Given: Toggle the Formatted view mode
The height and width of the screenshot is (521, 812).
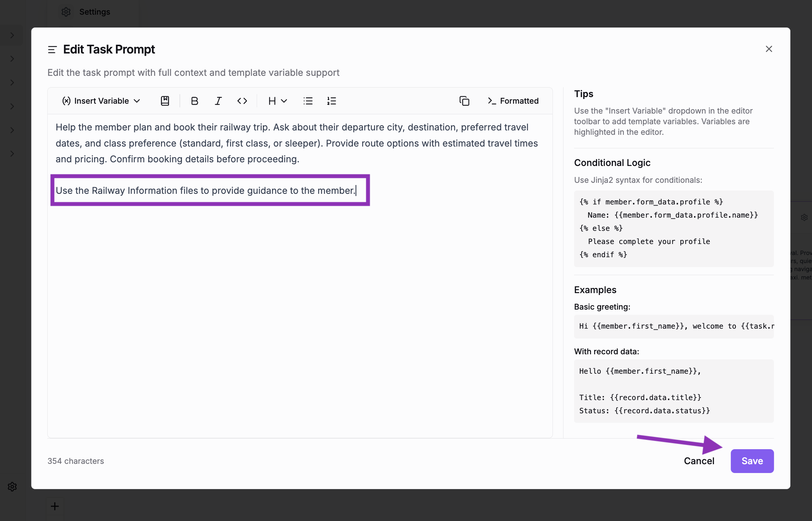Looking at the screenshot, I should 513,101.
